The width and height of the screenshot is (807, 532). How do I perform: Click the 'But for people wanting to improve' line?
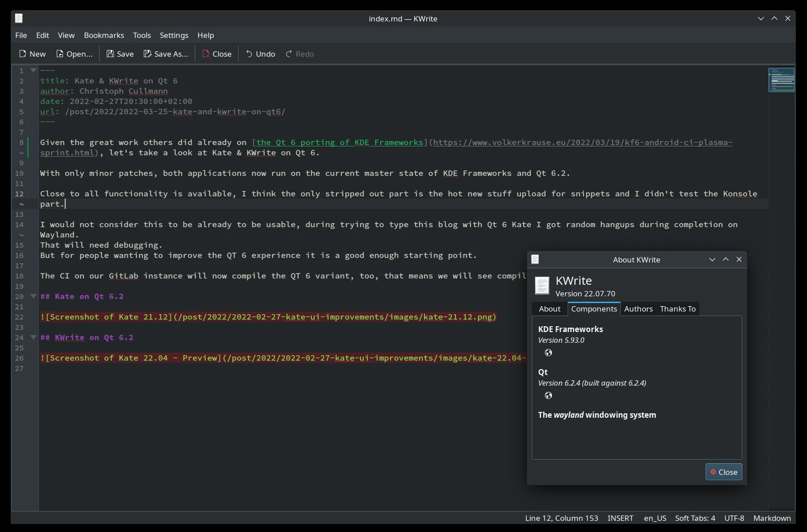click(259, 255)
